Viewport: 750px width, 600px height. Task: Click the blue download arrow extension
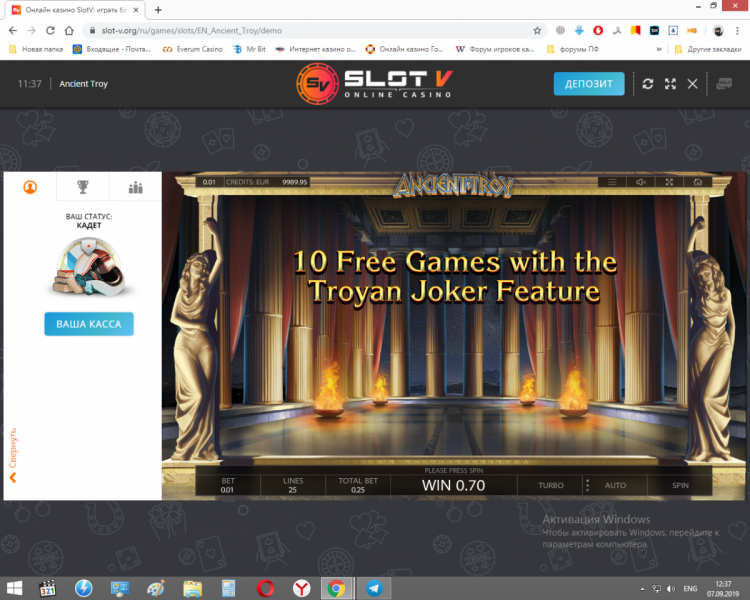point(579,31)
